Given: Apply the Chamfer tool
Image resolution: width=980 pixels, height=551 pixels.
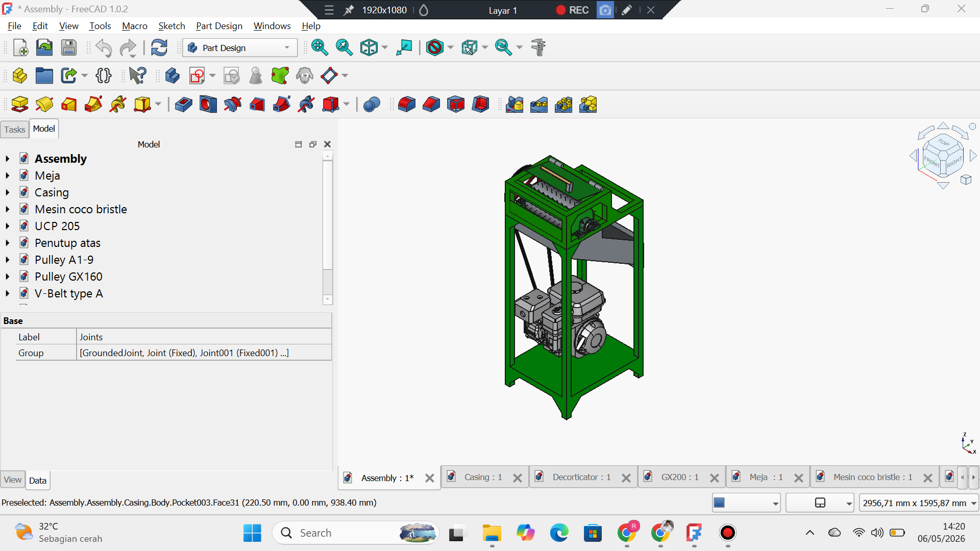Looking at the screenshot, I should 431,105.
